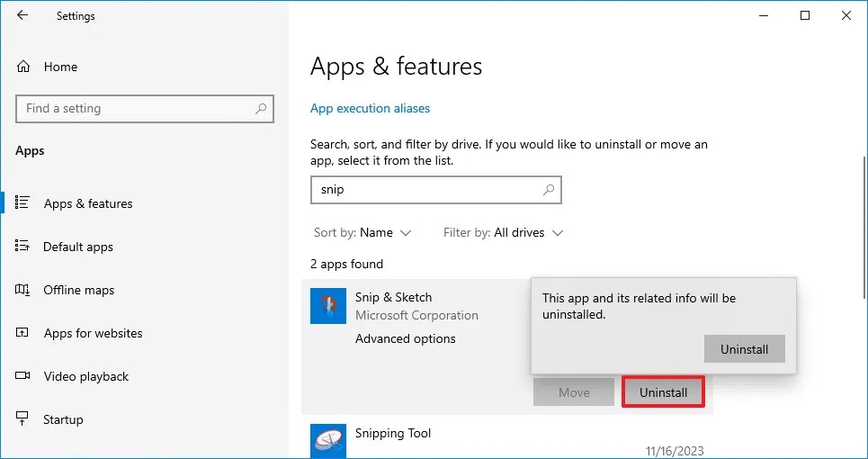Click the Snip & Sketch app icon
This screenshot has width=868, height=459.
[328, 306]
